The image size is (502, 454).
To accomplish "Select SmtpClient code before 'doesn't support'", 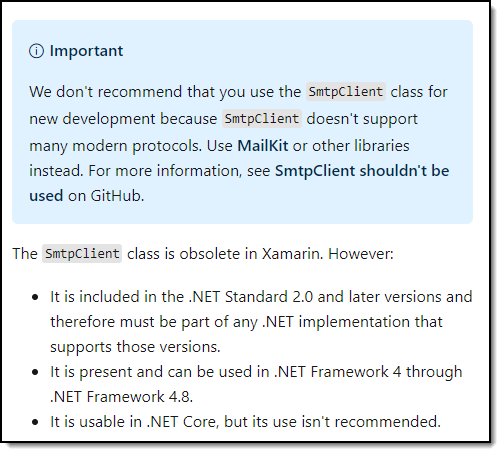I will 262,119.
